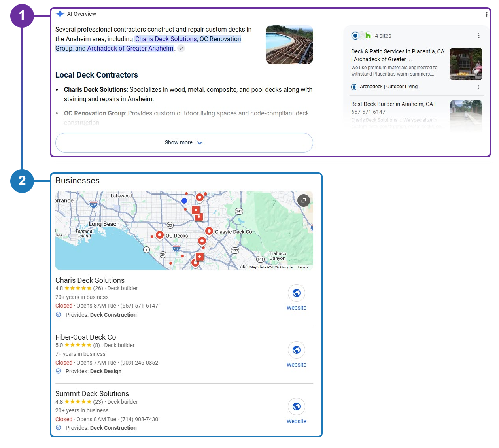This screenshot has height=448, width=499.
Task: Click the Local Deck Contractors heading
Action: click(x=96, y=75)
